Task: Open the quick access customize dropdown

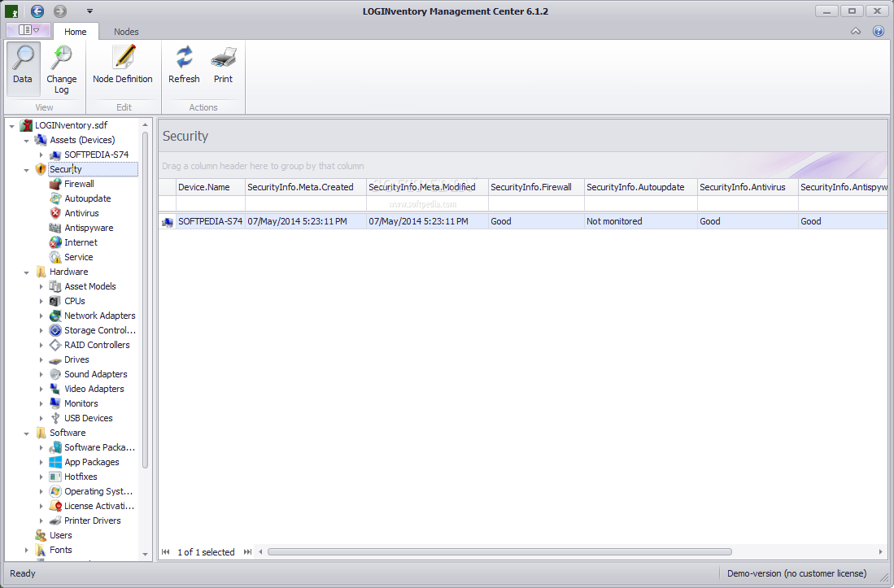Action: coord(89,11)
